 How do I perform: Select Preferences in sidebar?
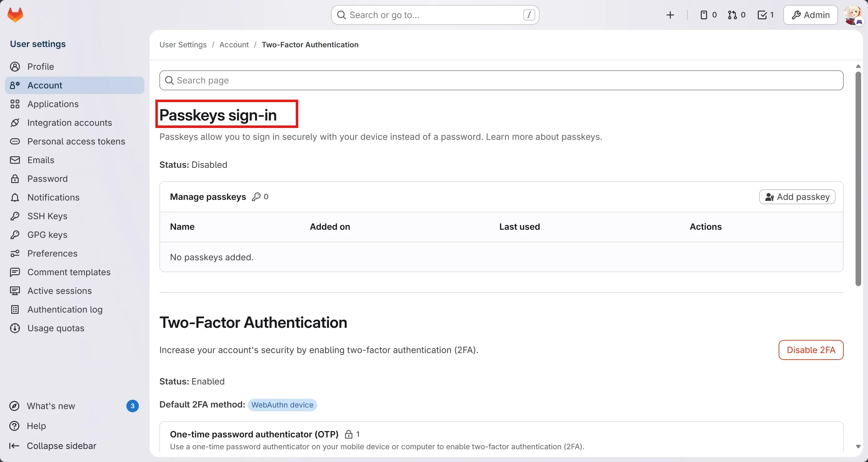[52, 253]
